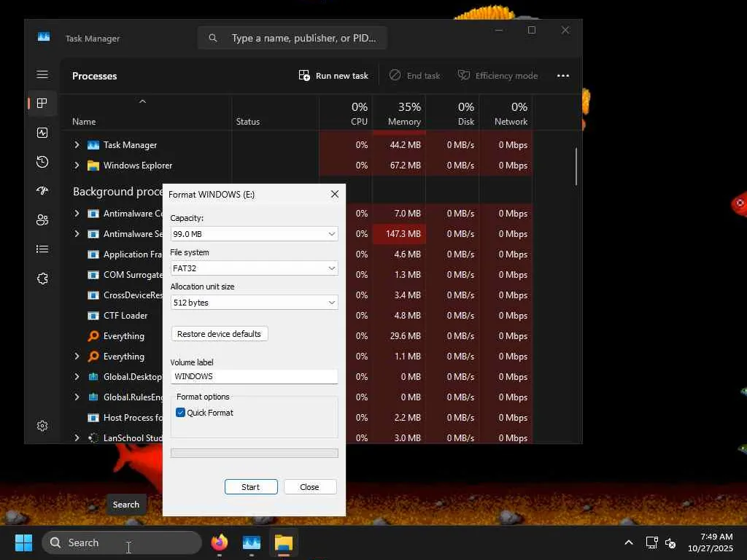Click 29.6 MB memory value
Screen dimensions: 747x560
(406, 335)
